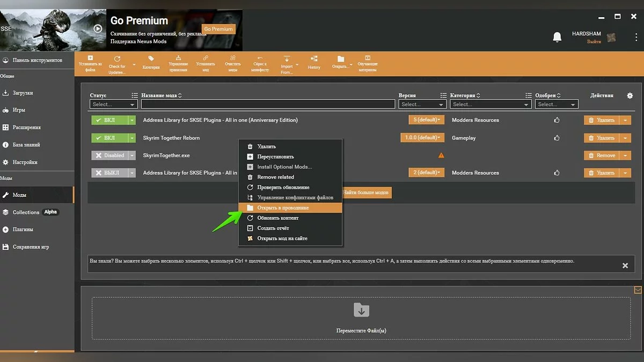Screen dimensions: 644x362
Task: Enable the Disabled SkyrimTogether.exe mod
Action: [109, 156]
